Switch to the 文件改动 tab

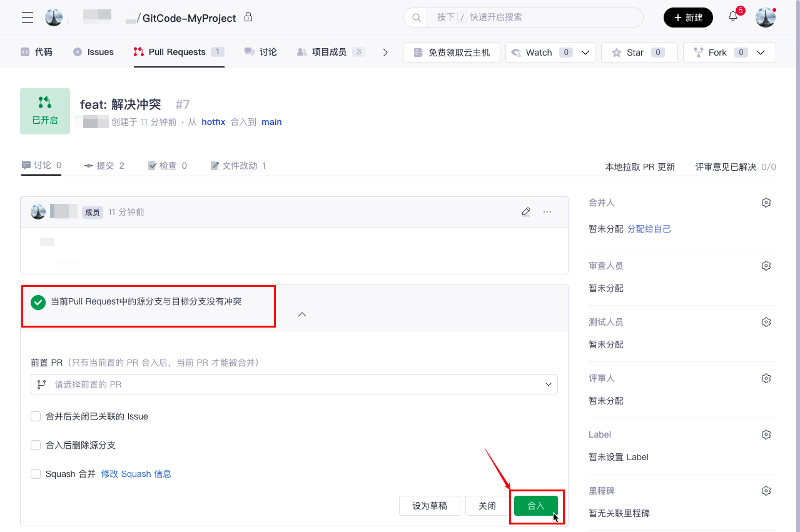click(238, 166)
